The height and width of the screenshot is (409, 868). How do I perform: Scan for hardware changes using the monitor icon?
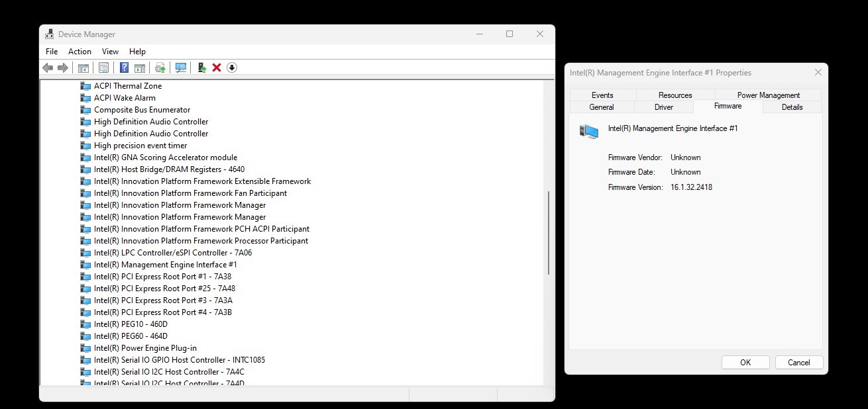coord(180,68)
